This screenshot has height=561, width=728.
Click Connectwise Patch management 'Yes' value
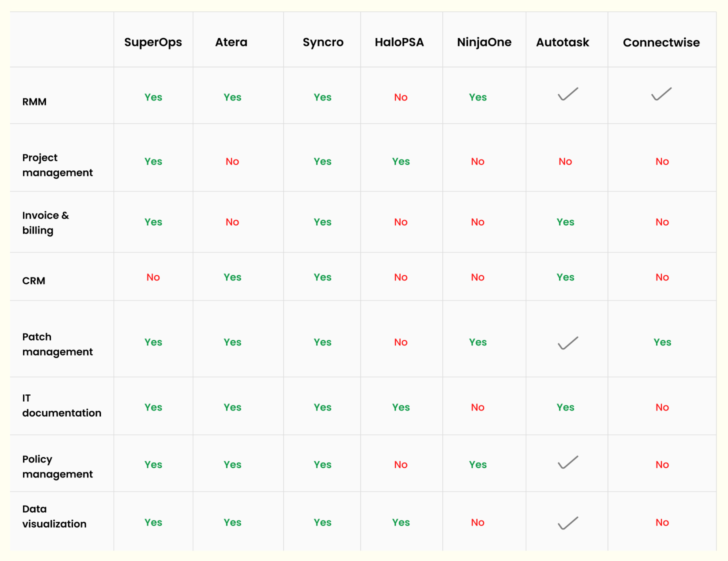tap(662, 342)
